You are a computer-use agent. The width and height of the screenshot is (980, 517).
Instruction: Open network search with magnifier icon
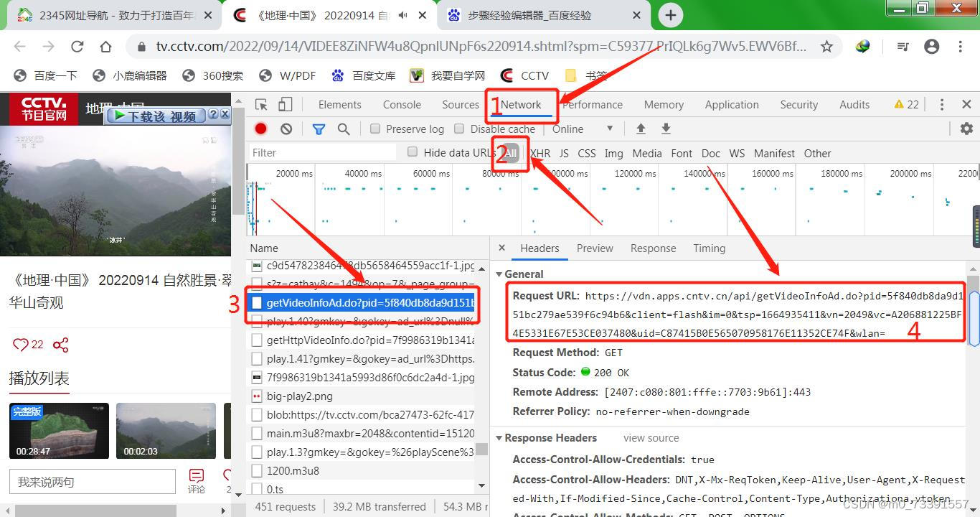coord(344,129)
